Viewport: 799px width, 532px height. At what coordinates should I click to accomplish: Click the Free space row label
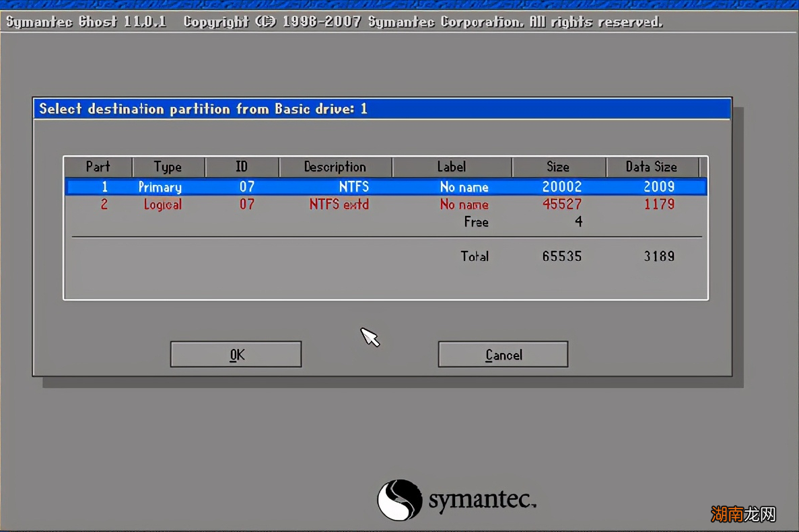coord(476,222)
